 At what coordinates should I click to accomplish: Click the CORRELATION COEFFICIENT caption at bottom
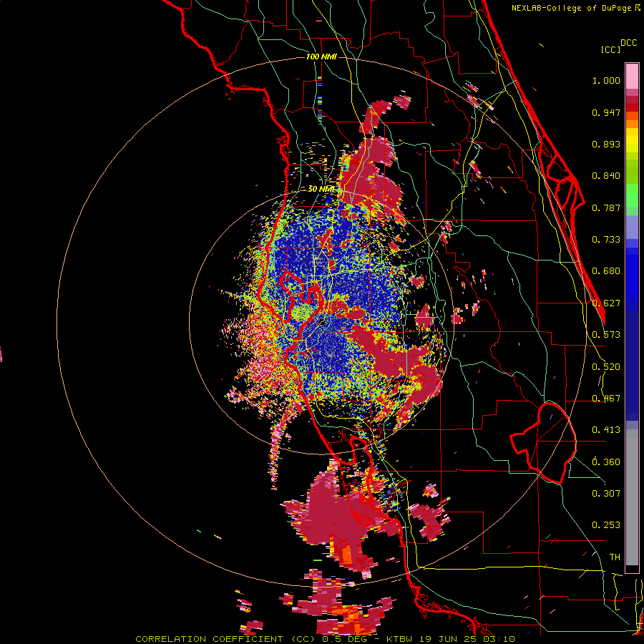coord(325,639)
